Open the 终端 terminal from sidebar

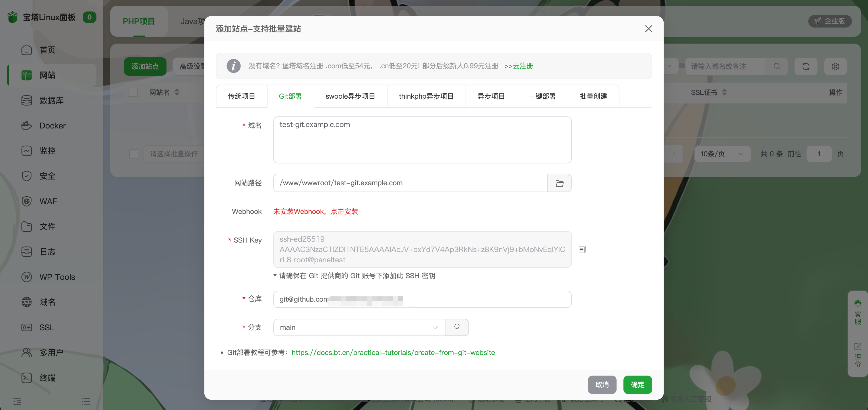click(x=47, y=378)
